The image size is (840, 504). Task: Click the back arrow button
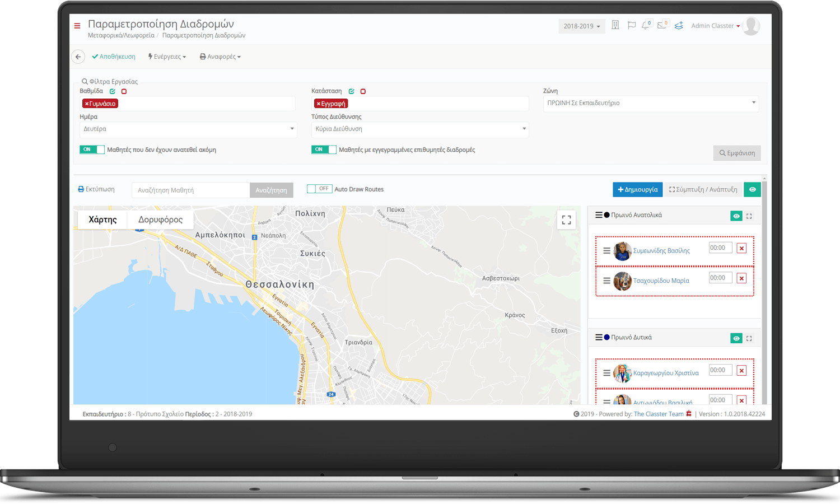coord(78,57)
